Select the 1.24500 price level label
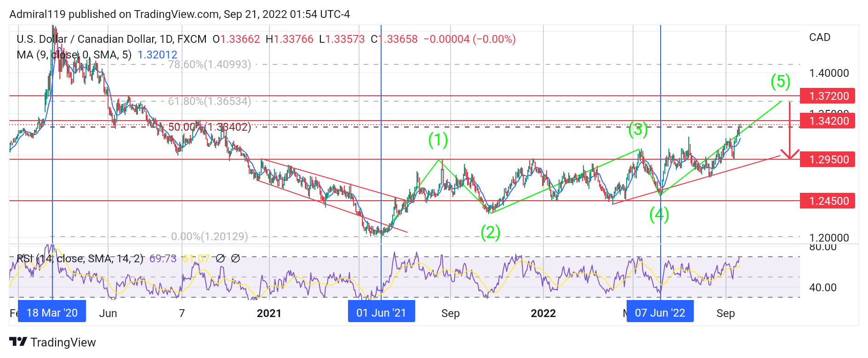This screenshot has width=868, height=358. [x=827, y=201]
